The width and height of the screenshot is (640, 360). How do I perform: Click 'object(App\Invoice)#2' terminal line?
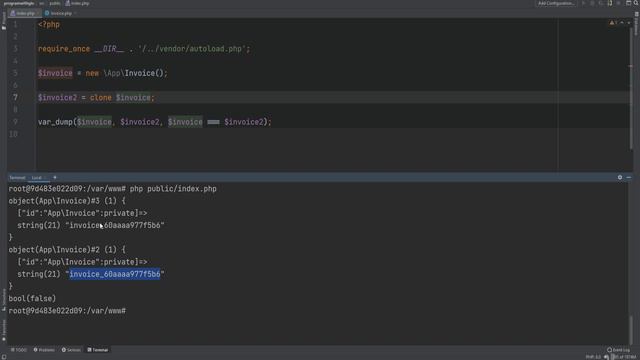pyautogui.click(x=67, y=250)
